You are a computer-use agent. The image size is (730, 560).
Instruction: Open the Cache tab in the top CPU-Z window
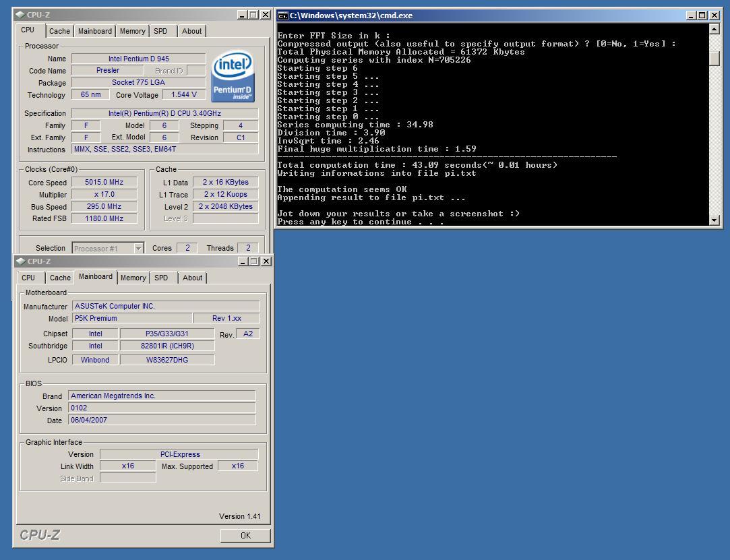tap(59, 31)
